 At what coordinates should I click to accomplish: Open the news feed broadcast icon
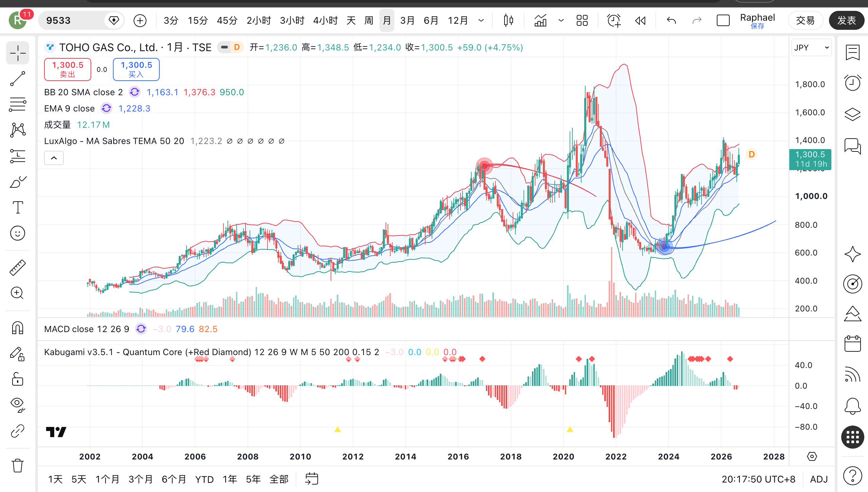click(x=852, y=374)
